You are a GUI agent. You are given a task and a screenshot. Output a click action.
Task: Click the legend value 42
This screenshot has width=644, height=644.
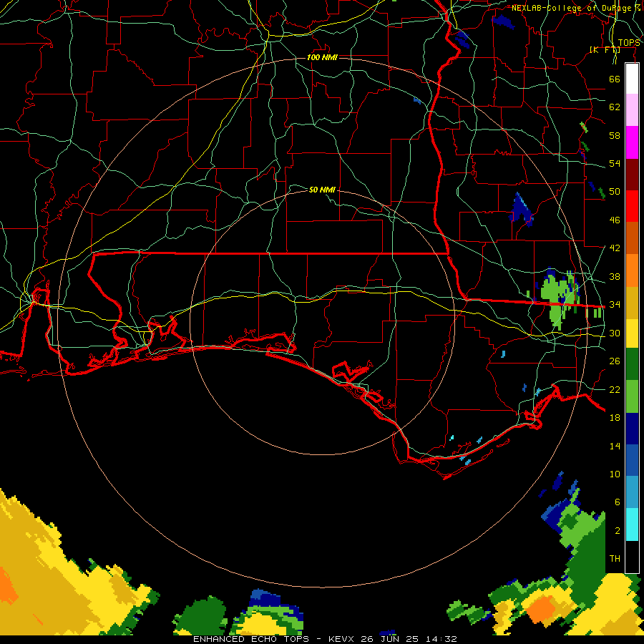(x=615, y=248)
